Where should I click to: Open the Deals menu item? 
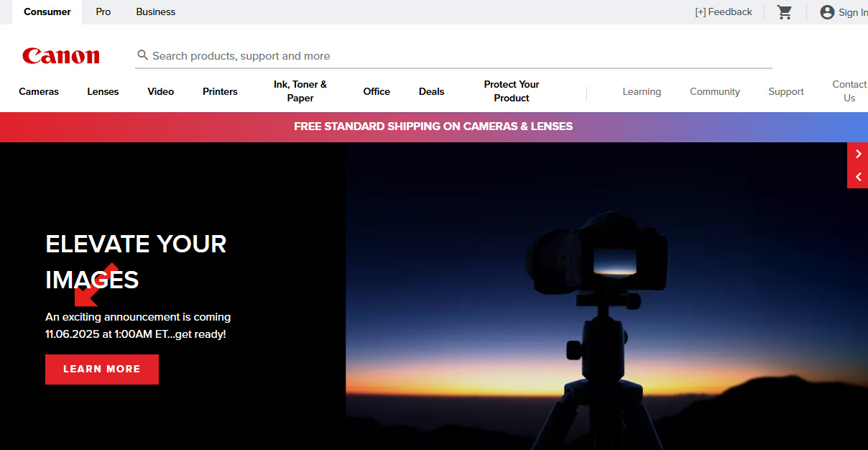coord(431,92)
